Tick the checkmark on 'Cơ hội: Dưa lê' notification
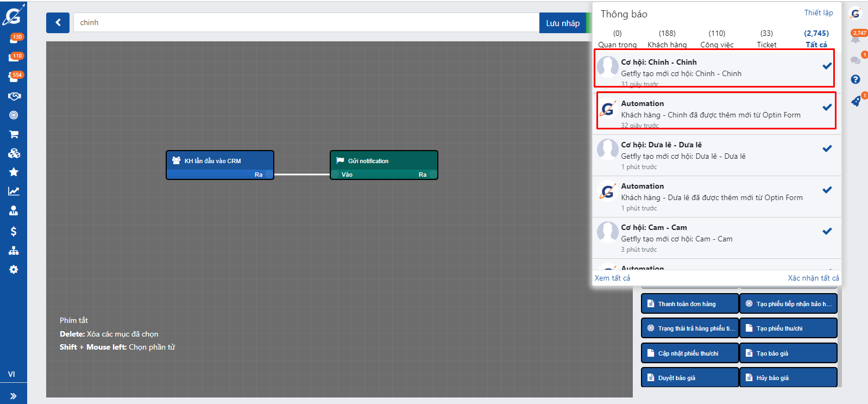Image resolution: width=868 pixels, height=404 pixels. point(827,148)
